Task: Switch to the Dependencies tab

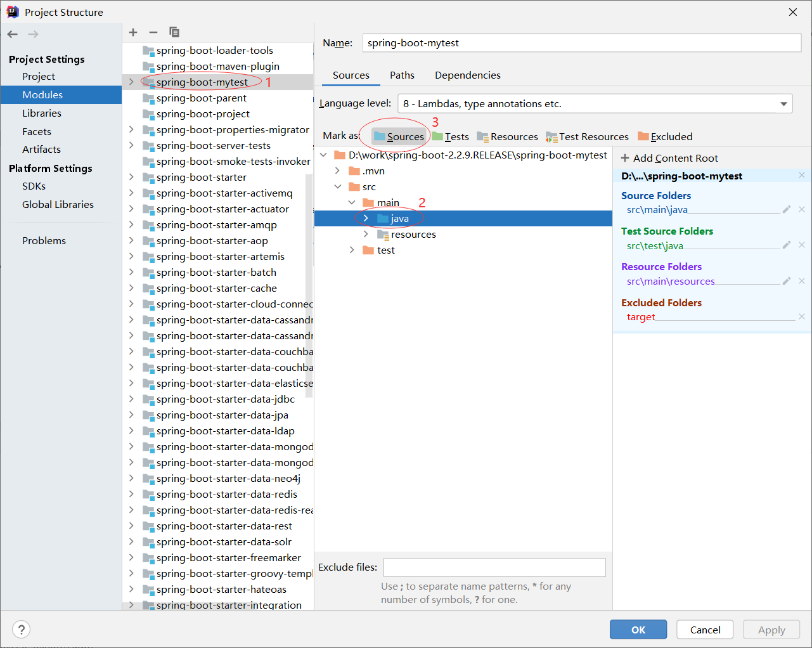Action: coord(468,75)
